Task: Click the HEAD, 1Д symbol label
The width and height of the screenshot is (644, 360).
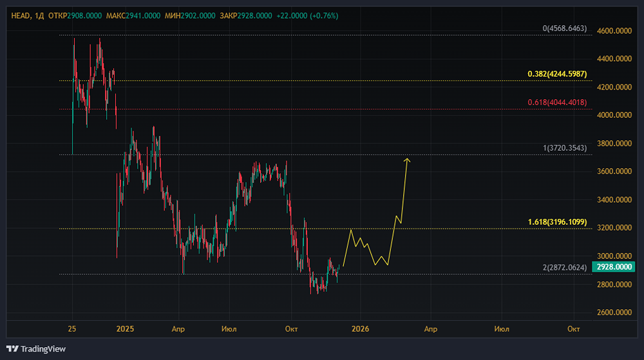Action: (28, 16)
